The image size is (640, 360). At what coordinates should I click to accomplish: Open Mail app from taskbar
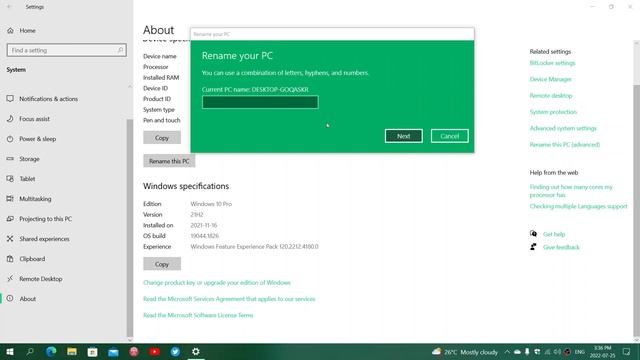[113, 351]
